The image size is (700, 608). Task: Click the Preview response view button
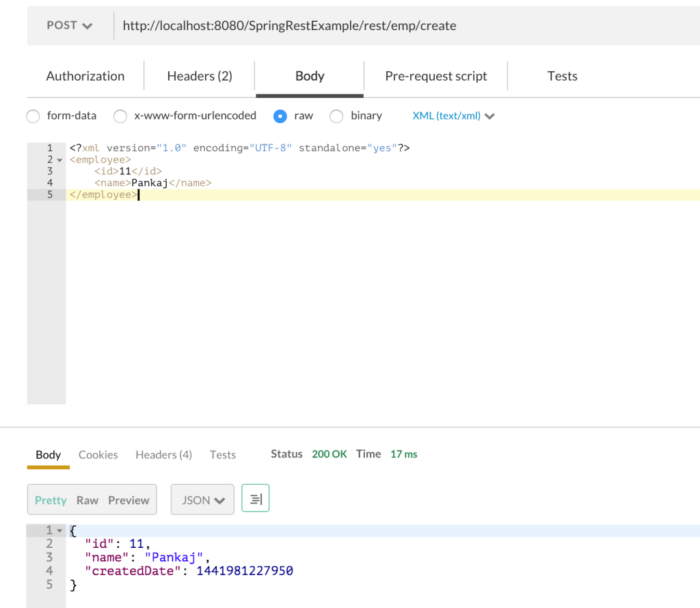129,500
